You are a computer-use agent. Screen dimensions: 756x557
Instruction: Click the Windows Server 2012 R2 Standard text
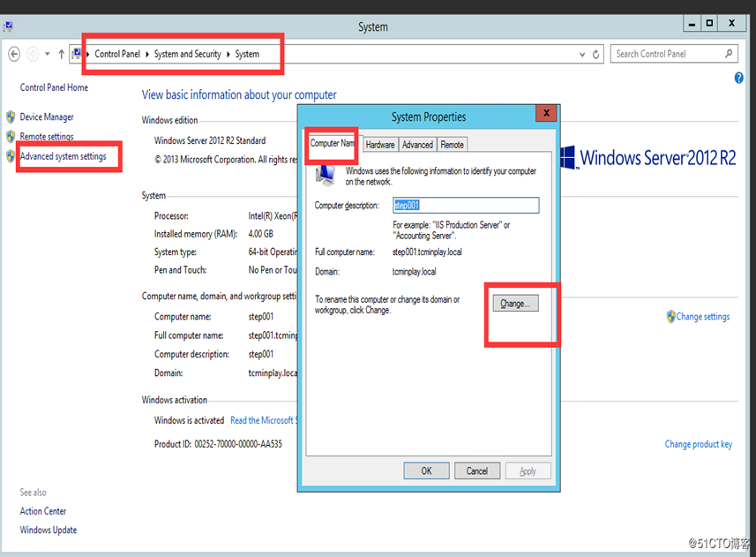210,140
